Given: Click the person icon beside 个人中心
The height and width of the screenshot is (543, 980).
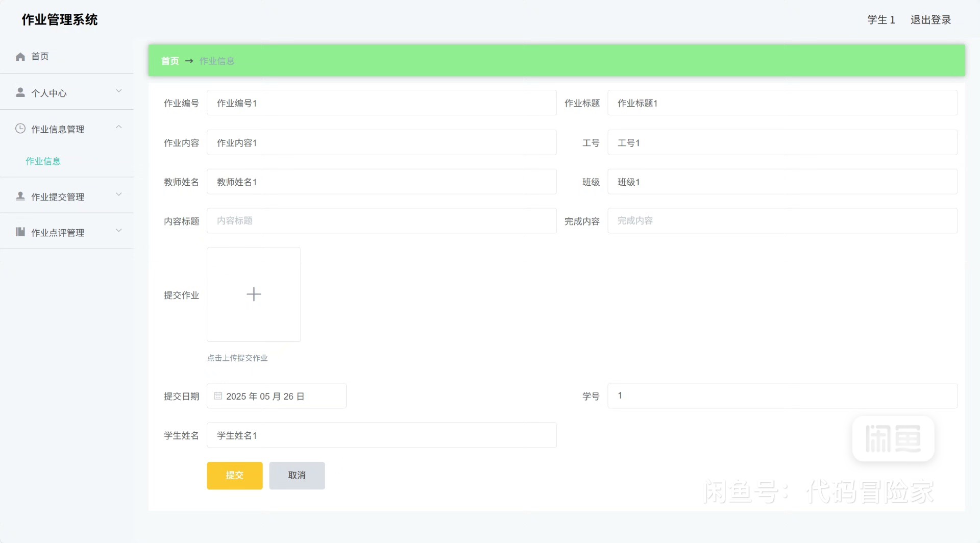Looking at the screenshot, I should (x=20, y=92).
